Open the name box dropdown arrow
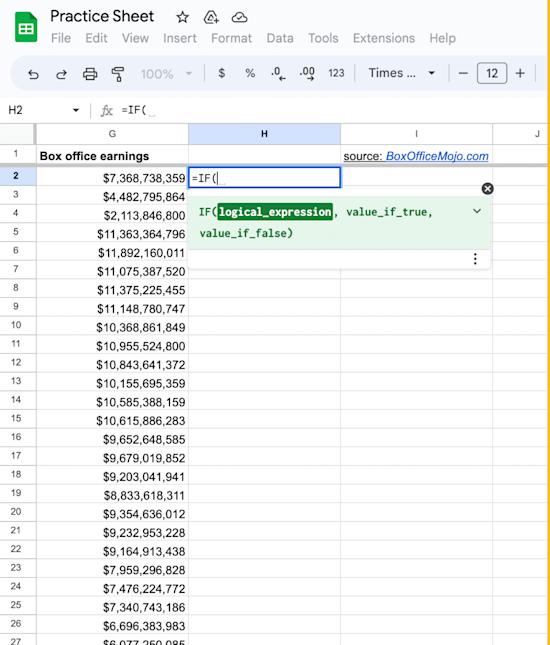 point(76,110)
